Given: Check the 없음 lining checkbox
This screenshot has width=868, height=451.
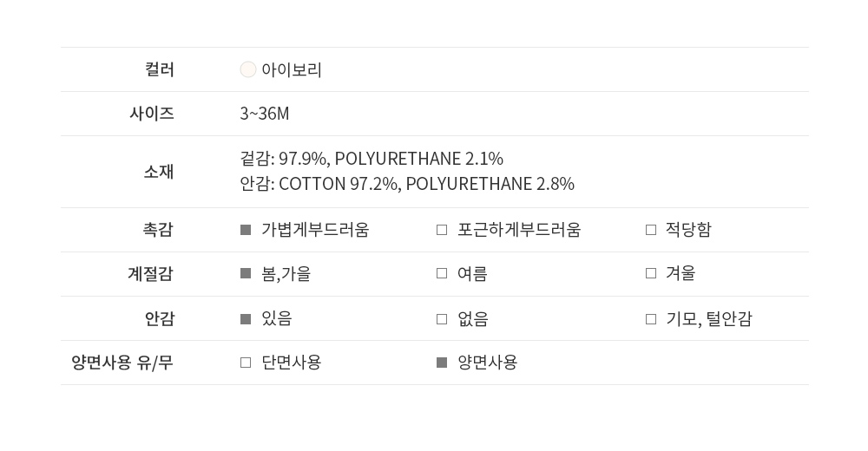Looking at the screenshot, I should [442, 319].
